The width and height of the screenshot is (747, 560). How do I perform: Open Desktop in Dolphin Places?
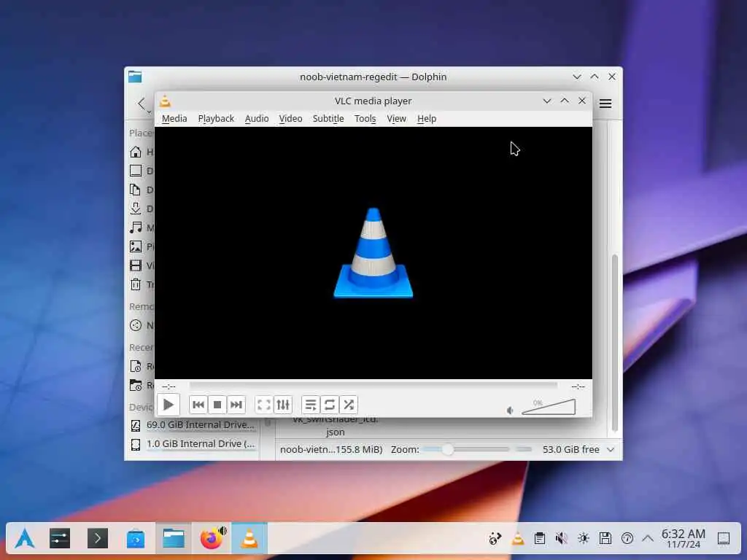(141, 171)
